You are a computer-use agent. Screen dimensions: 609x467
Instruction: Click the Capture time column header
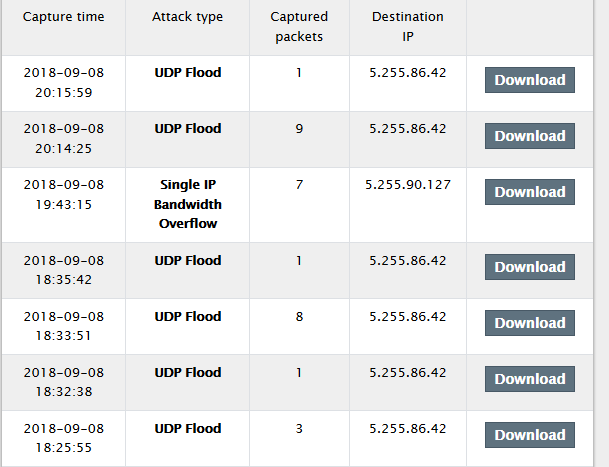[x=62, y=18]
